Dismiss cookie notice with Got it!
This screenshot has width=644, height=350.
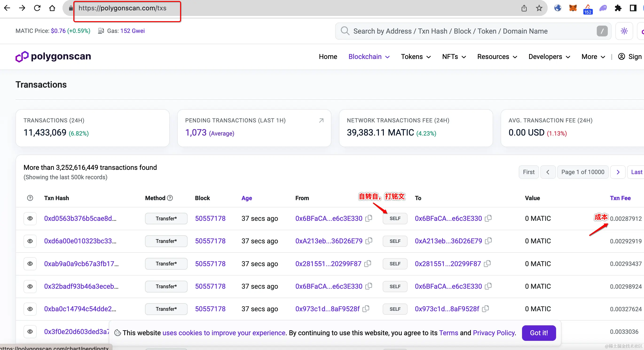point(539,333)
